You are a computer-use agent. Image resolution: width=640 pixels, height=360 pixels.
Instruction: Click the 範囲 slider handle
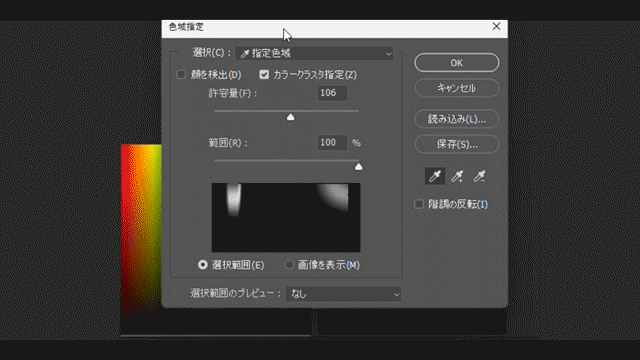tap(358, 167)
